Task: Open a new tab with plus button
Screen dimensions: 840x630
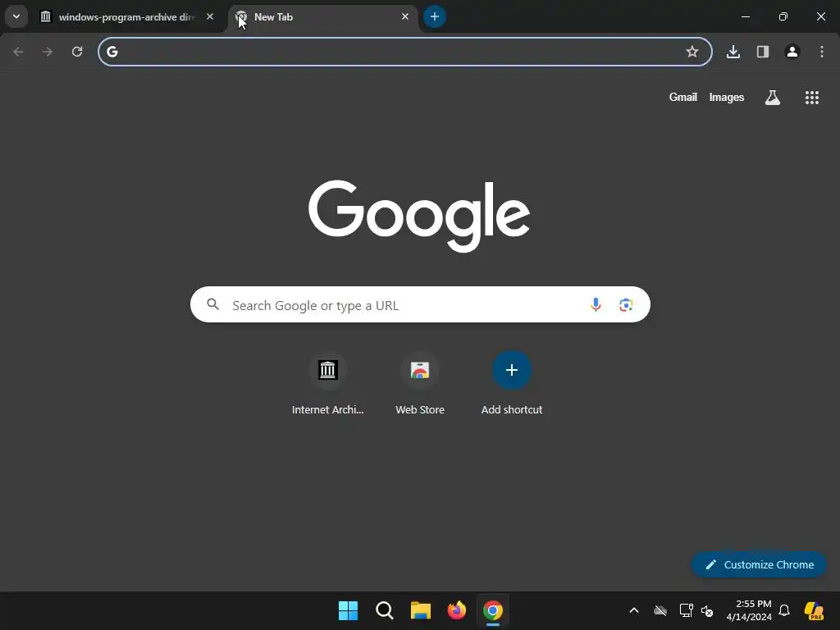Action: [x=435, y=16]
